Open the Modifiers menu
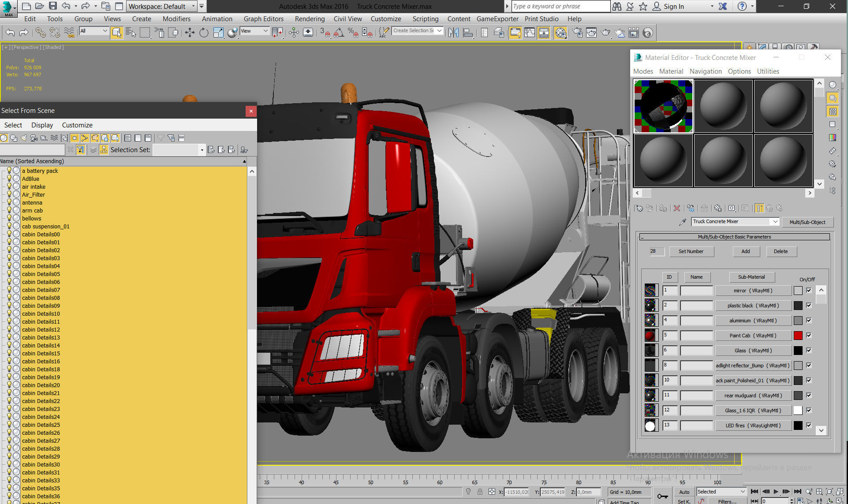The width and height of the screenshot is (848, 504). (176, 19)
